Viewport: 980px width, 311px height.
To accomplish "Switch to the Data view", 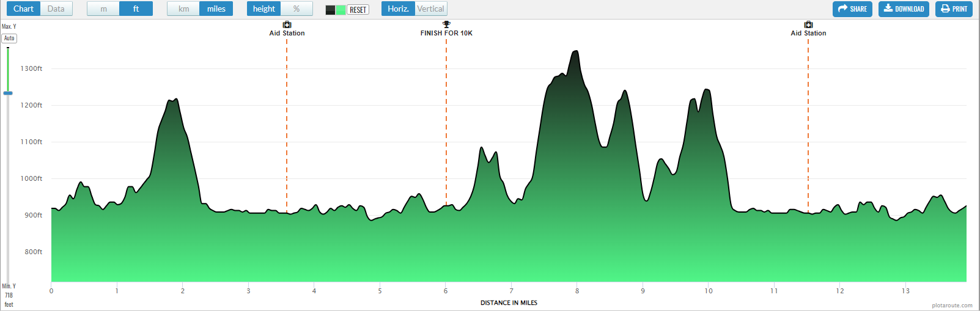I will point(56,9).
